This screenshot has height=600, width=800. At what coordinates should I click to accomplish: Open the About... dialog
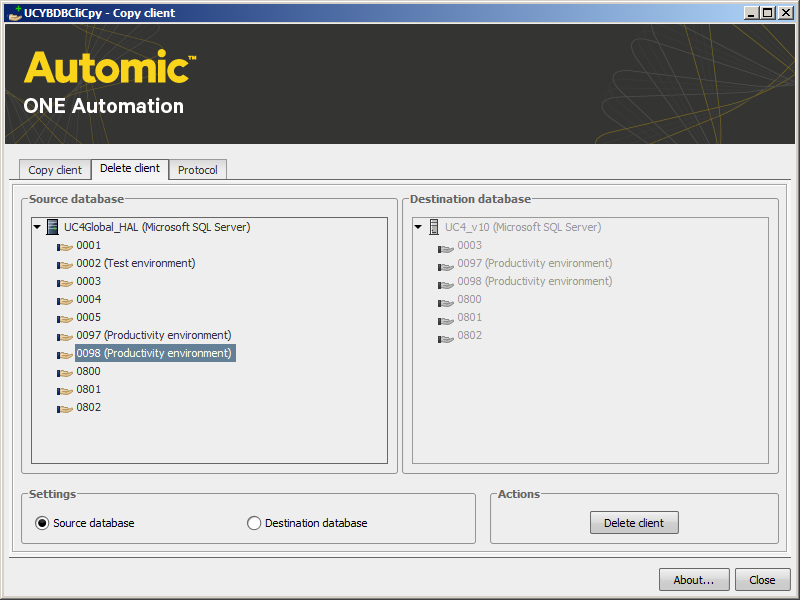pyautogui.click(x=694, y=580)
